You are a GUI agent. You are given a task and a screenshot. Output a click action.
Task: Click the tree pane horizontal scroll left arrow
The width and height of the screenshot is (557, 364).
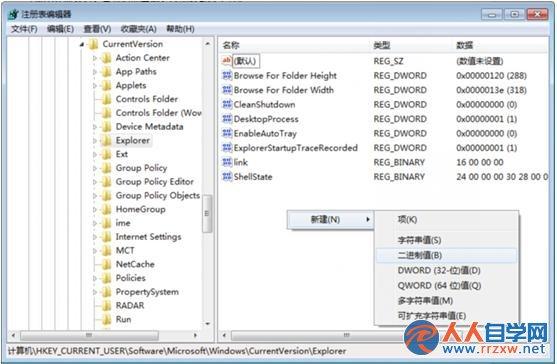tap(13, 335)
